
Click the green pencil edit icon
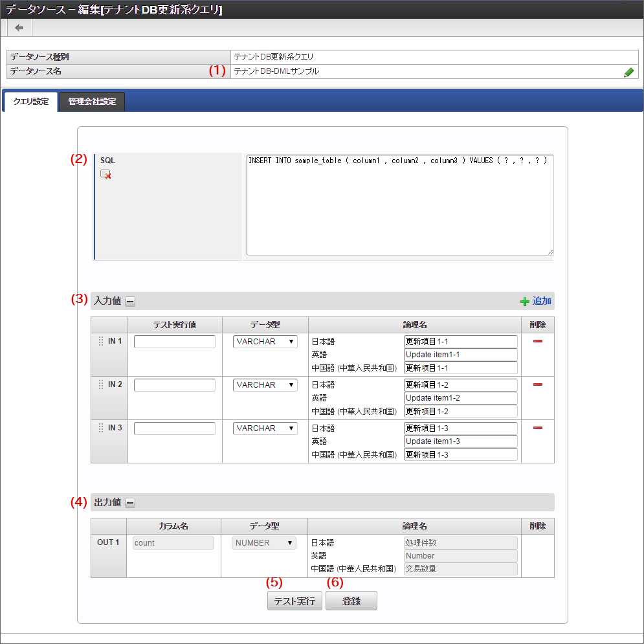(x=628, y=72)
